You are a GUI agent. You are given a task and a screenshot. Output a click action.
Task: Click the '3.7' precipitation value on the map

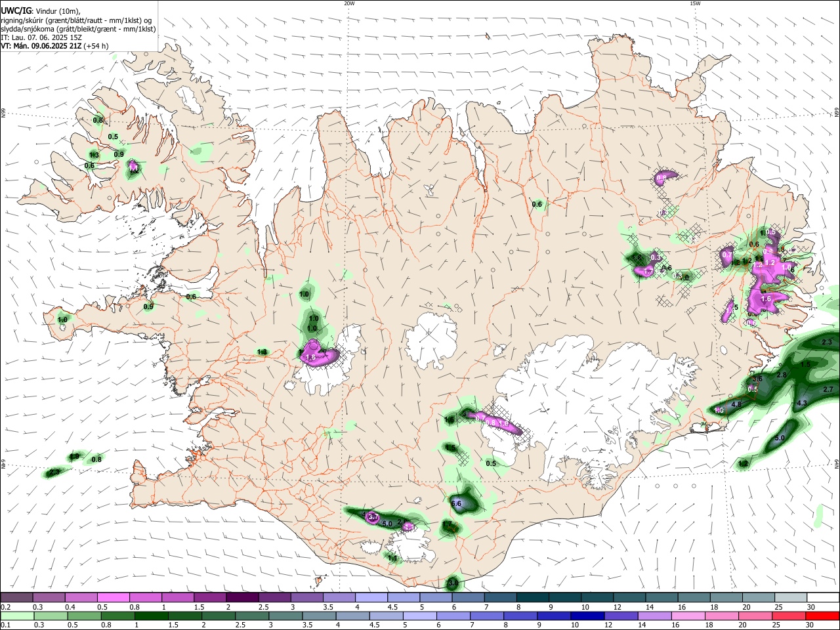click(373, 517)
